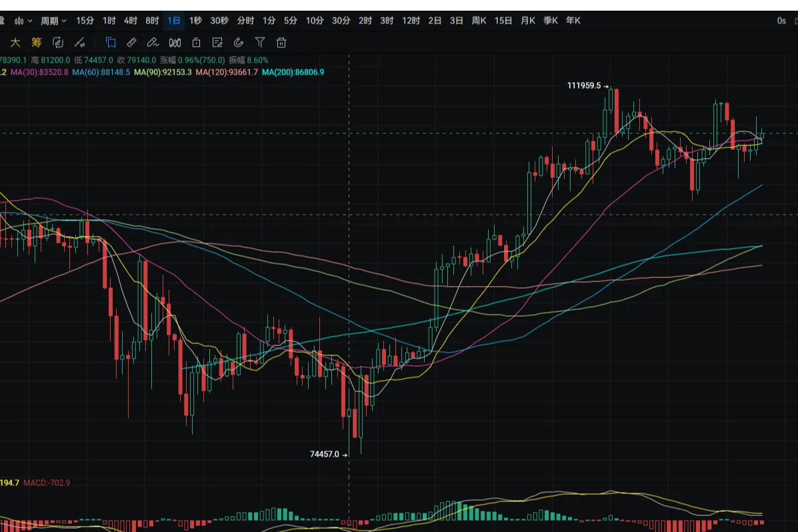Toggle the 筹 chip distribution indicator

coord(36,42)
